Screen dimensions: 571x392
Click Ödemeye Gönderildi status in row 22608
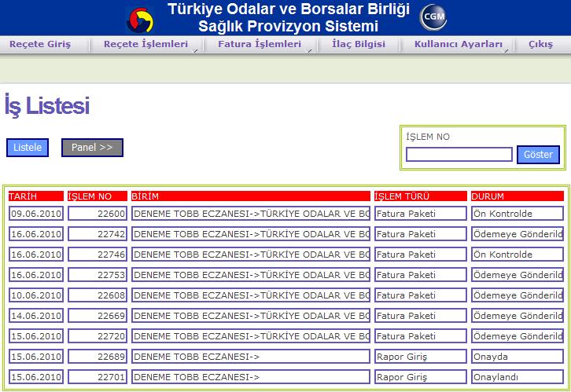(517, 295)
